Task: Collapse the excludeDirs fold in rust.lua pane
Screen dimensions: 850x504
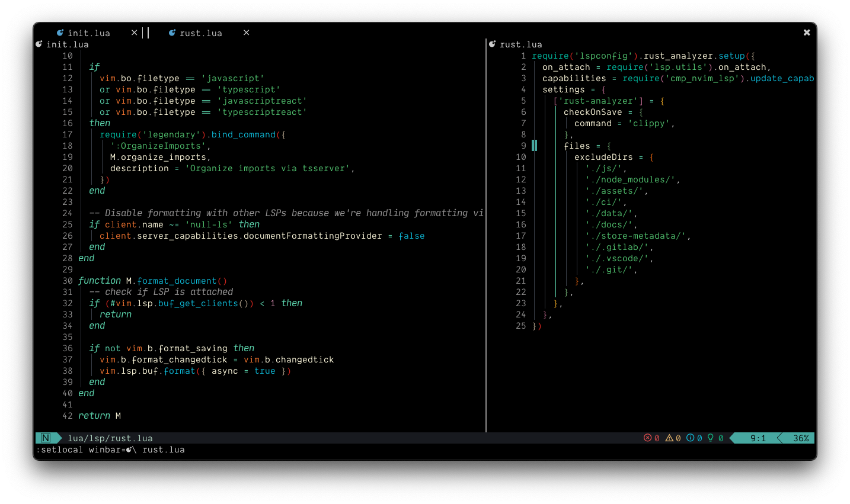Action: pos(534,146)
